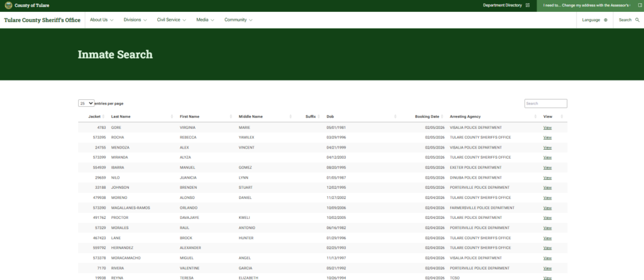Screen dimensions: 644x280
Task: Click the inmate table search field
Action: click(545, 103)
